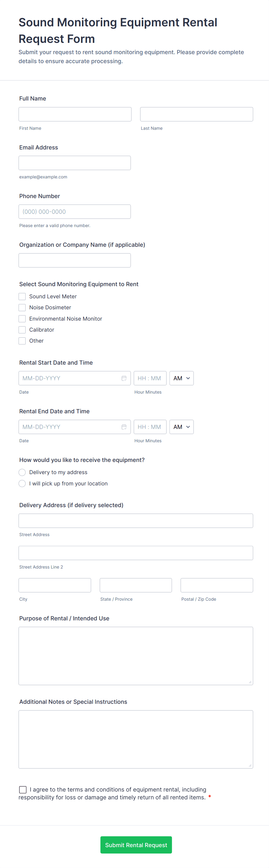Screen dimensions: 269x868
Task: Choose Delivery to my address
Action: pyautogui.click(x=22, y=472)
